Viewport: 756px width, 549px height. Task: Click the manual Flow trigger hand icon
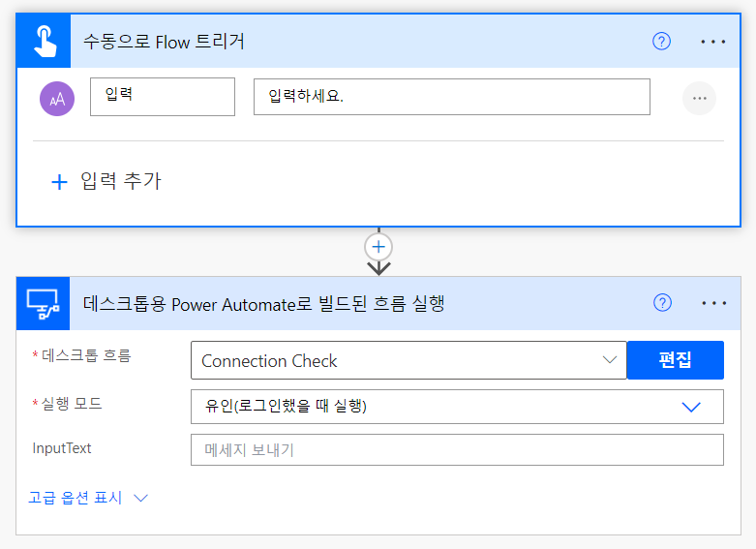[x=45, y=42]
